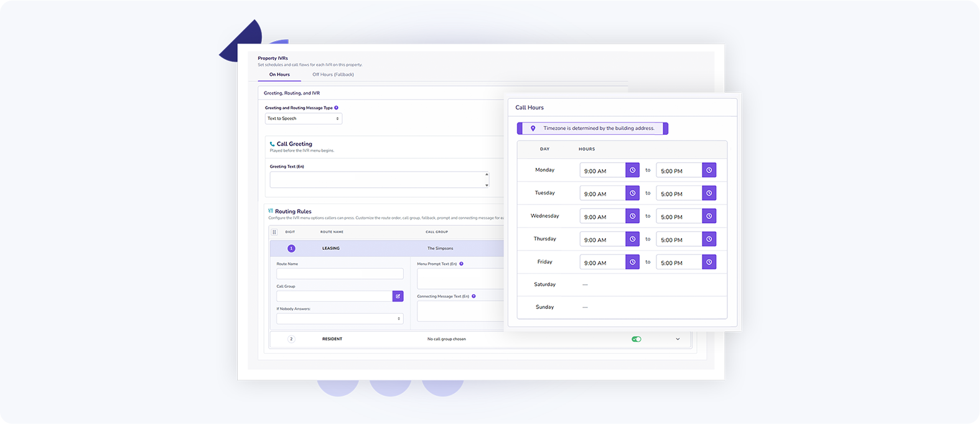Open the Wednesday start time clock picker

tap(632, 216)
